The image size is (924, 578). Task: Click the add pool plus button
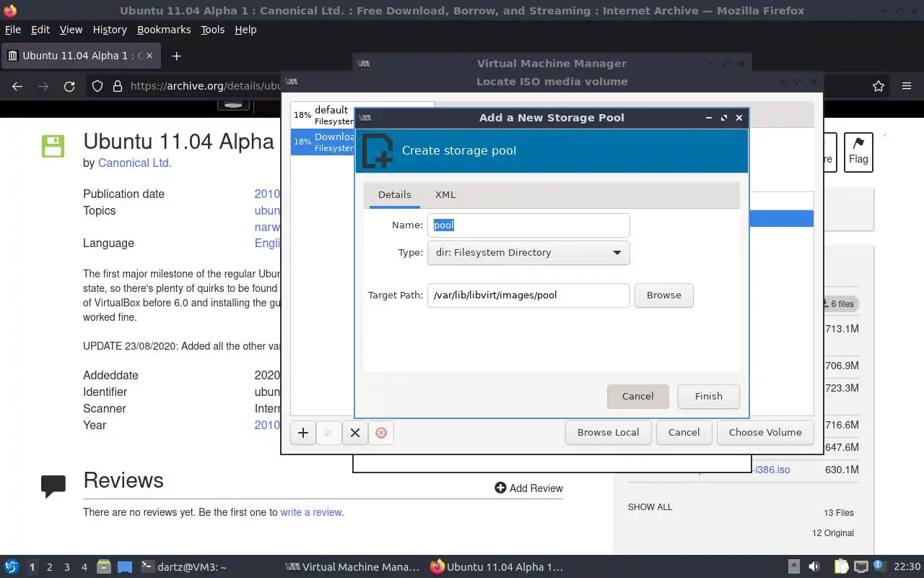tap(303, 433)
